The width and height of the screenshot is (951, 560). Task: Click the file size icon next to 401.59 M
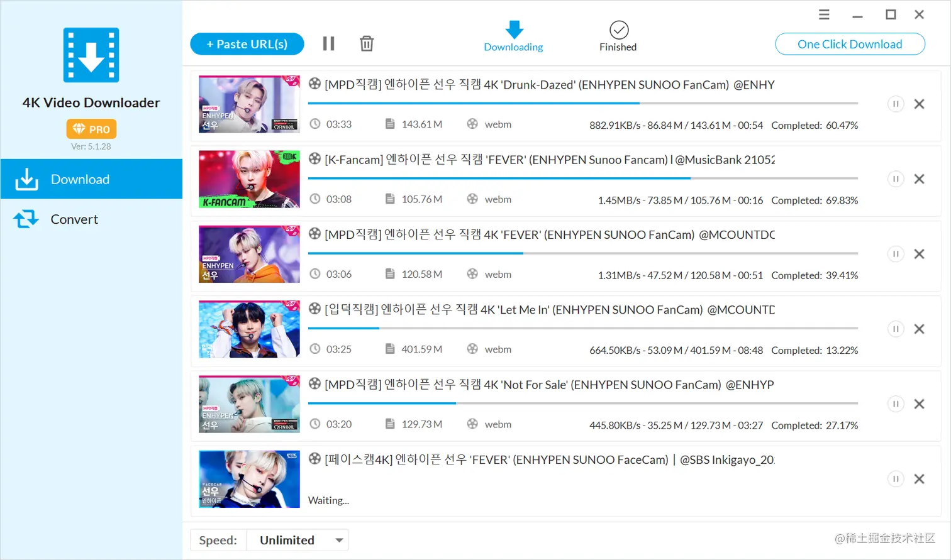(390, 349)
